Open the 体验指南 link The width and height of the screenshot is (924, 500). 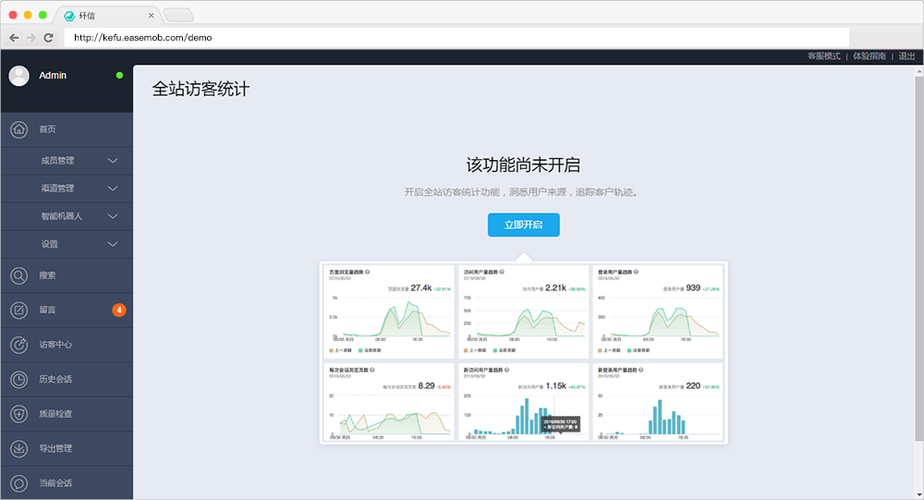coord(869,56)
